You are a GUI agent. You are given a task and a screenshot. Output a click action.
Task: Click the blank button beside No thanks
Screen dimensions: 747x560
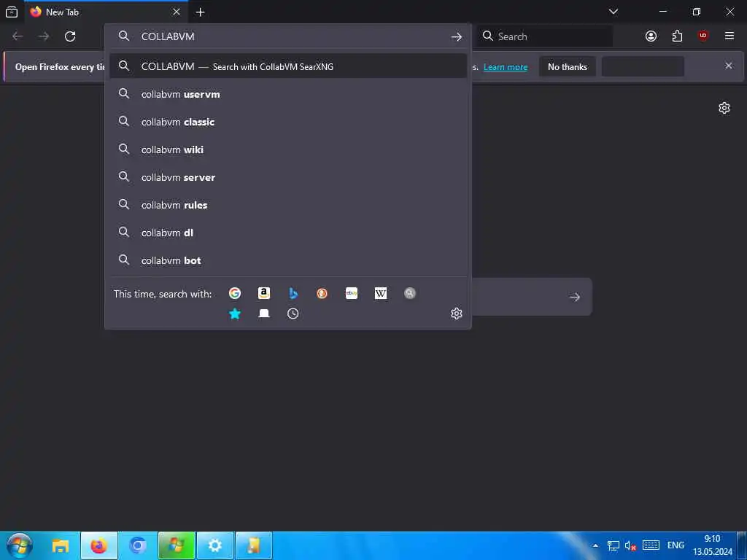click(643, 66)
